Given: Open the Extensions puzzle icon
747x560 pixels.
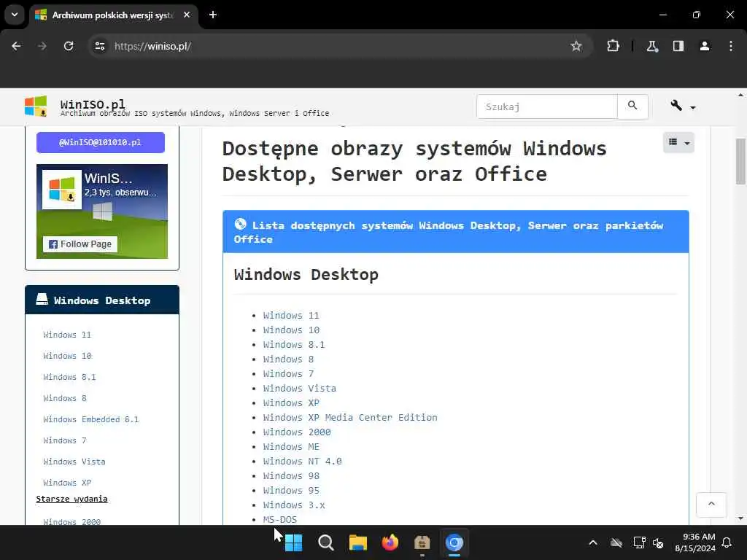Looking at the screenshot, I should 613,46.
